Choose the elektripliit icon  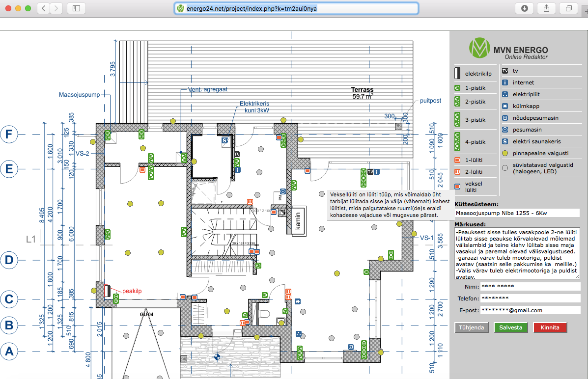505,94
